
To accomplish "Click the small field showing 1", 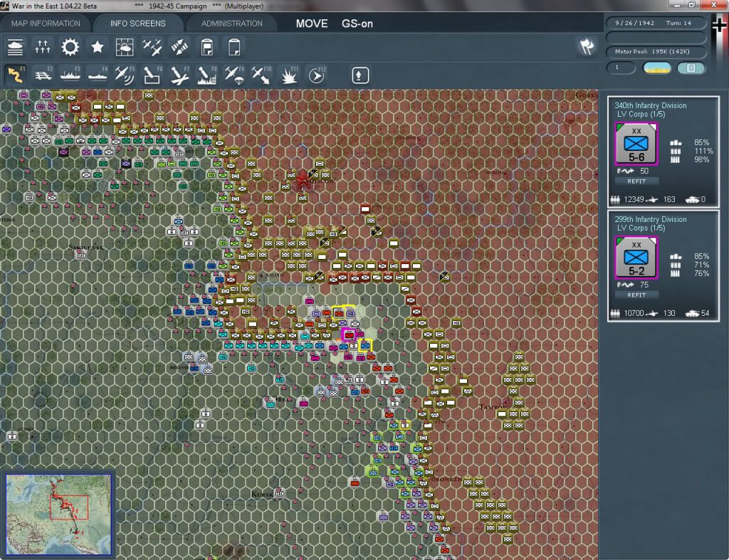I will (x=621, y=68).
